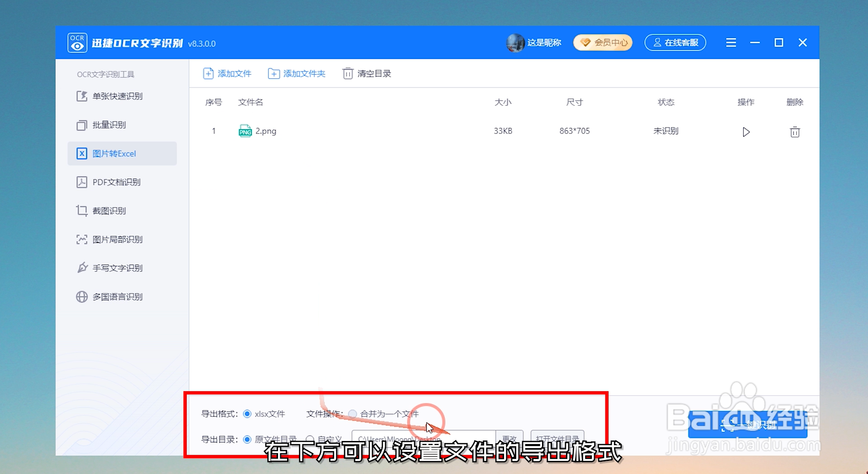Start recognition with 2.png play icon
The width and height of the screenshot is (868, 474).
pyautogui.click(x=746, y=132)
